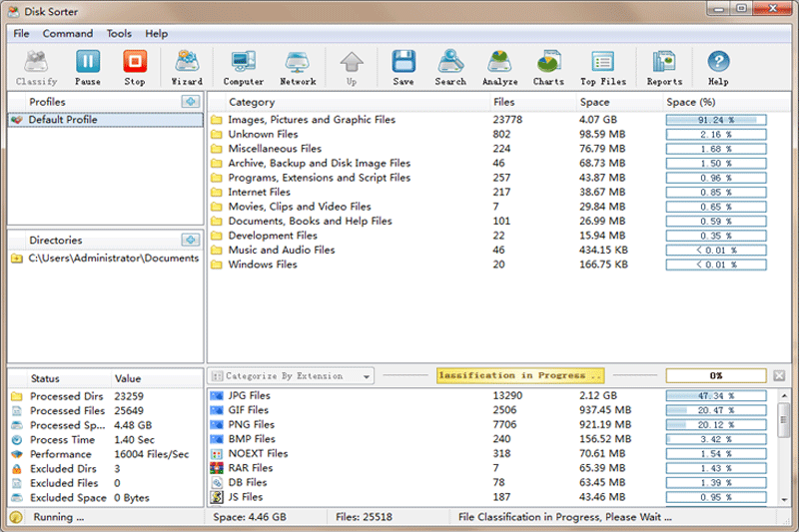
Task: Stop the classification process
Action: click(x=135, y=67)
